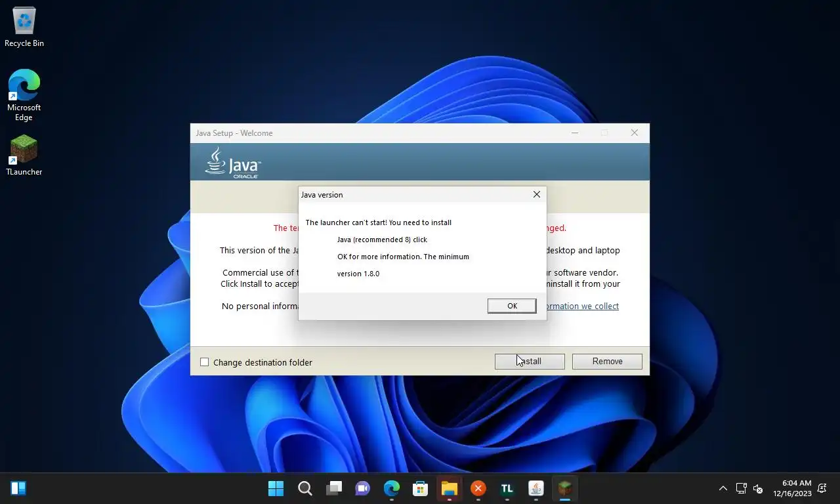
Task: Open network status tray icon
Action: point(741,488)
